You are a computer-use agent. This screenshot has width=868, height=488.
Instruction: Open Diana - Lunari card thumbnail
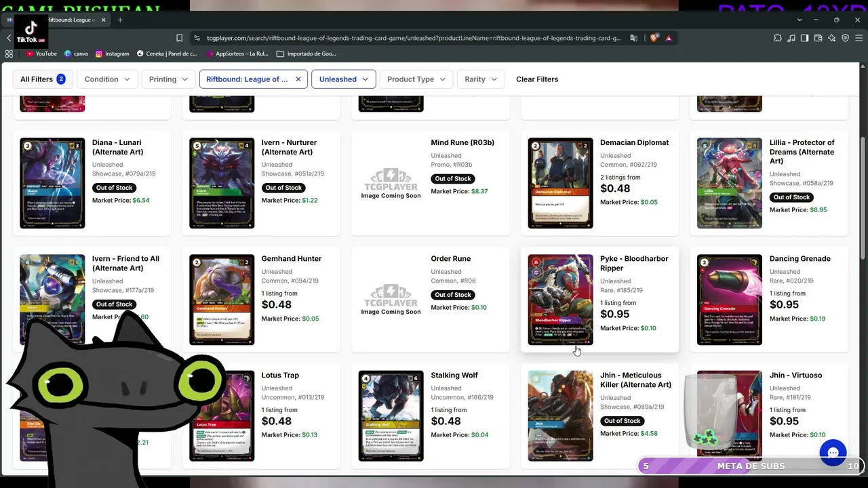point(52,183)
